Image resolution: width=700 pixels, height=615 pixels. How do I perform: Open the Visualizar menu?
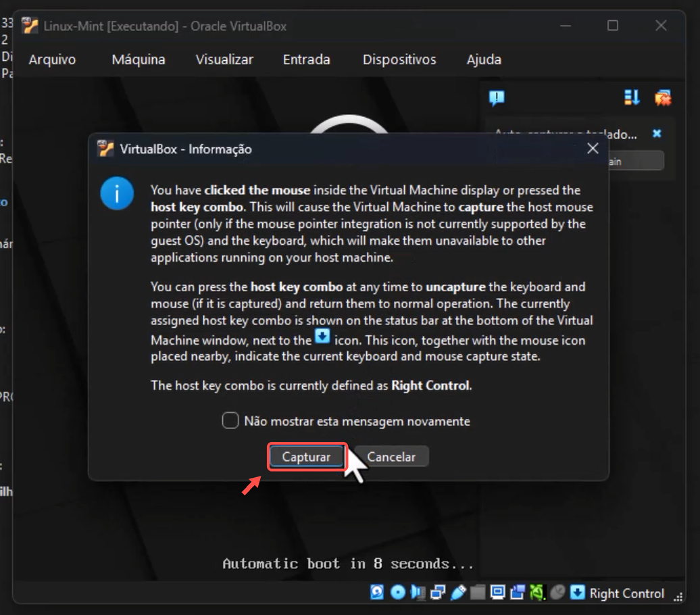coord(224,59)
